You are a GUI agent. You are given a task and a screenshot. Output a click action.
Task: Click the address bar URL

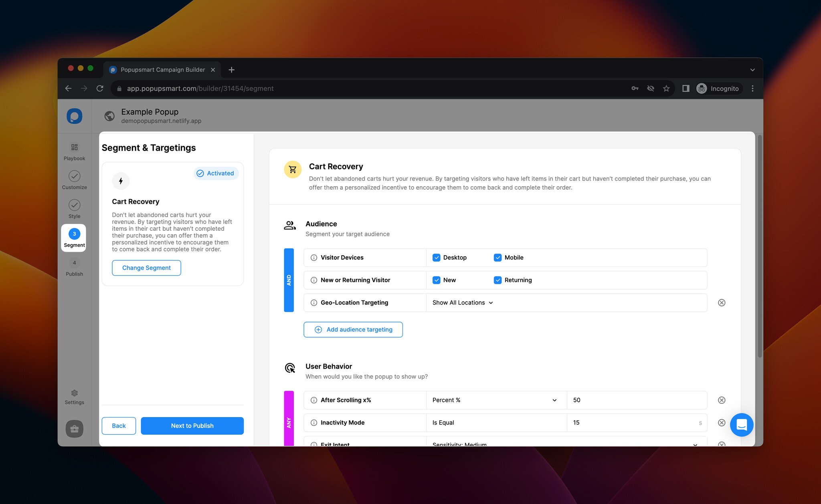[x=200, y=89]
